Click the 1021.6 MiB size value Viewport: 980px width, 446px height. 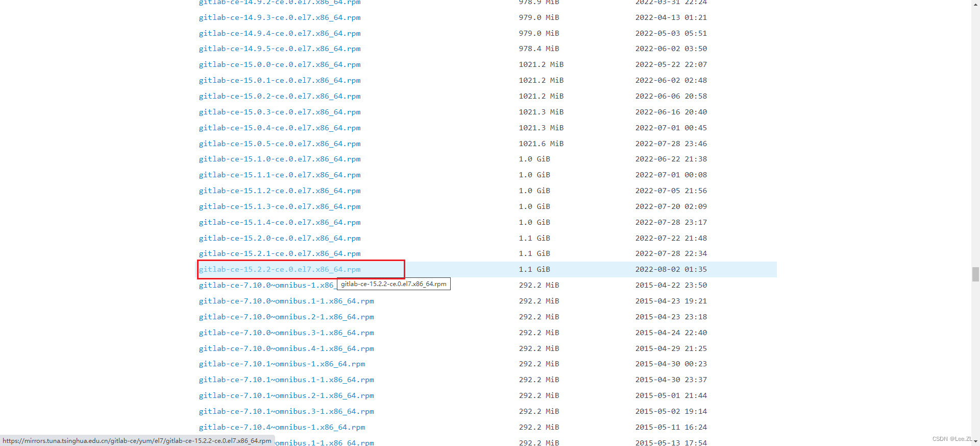coord(541,144)
